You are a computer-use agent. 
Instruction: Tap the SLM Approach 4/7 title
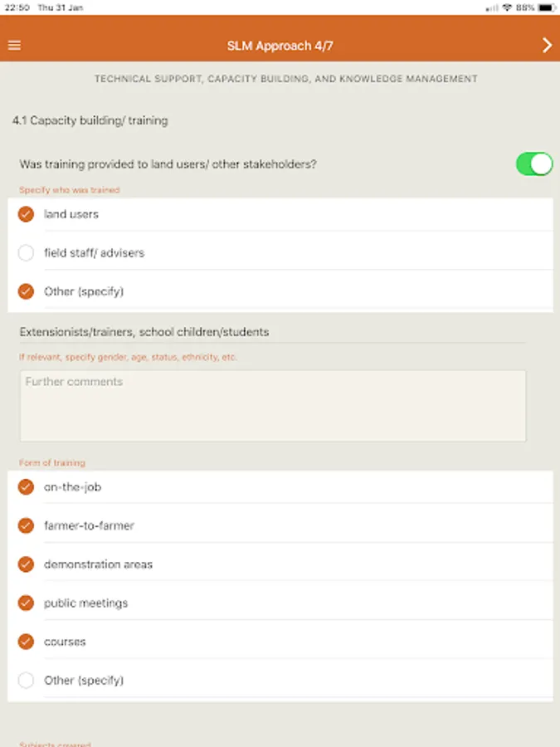280,46
